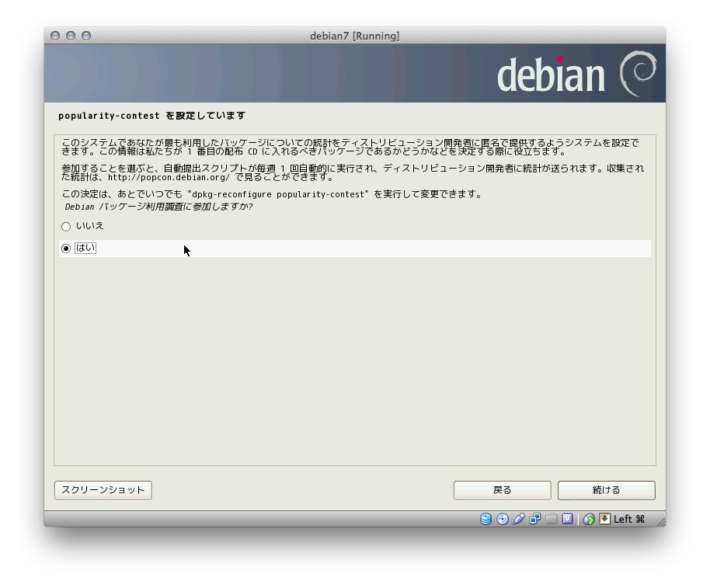
Task: Zoom the debian7 window with the third title-bar button
Action: [x=86, y=36]
